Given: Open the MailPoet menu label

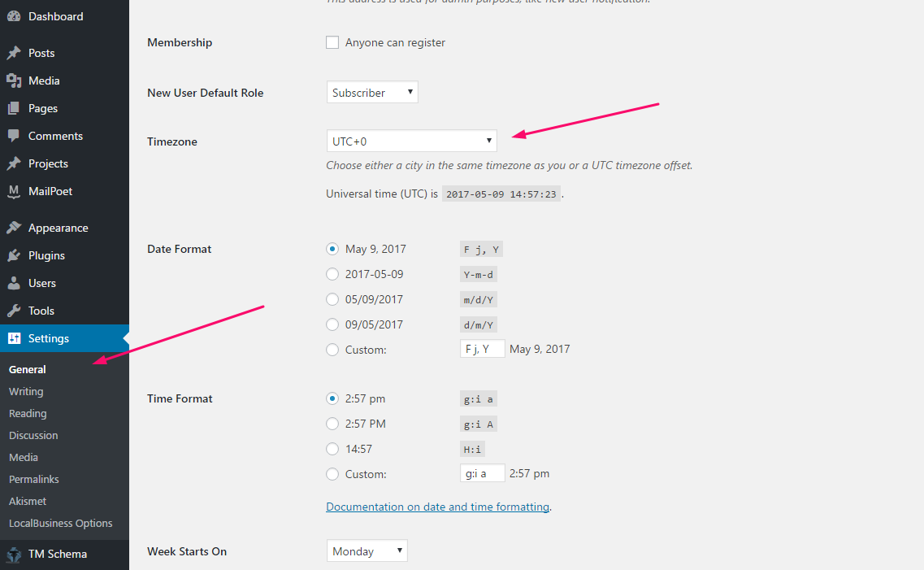Looking at the screenshot, I should click(50, 192).
